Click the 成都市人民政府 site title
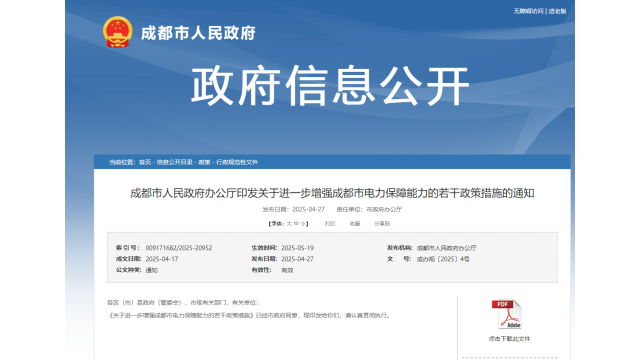This screenshot has height=360, width=640. pos(198,33)
